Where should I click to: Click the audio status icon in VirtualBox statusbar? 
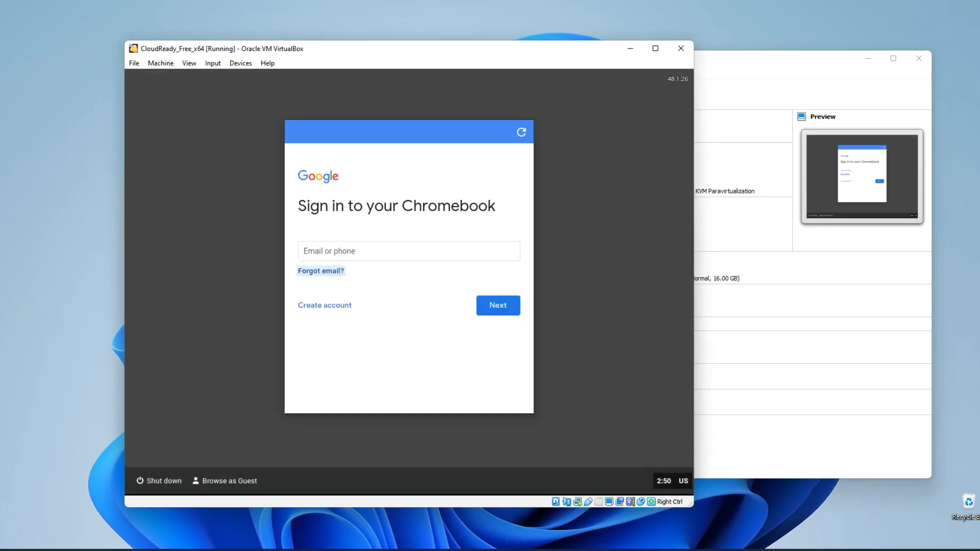pyautogui.click(x=567, y=502)
